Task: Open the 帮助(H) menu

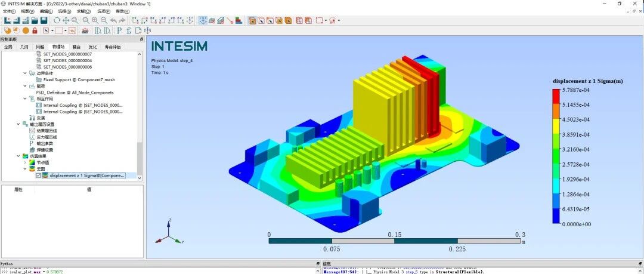Action: (123, 11)
